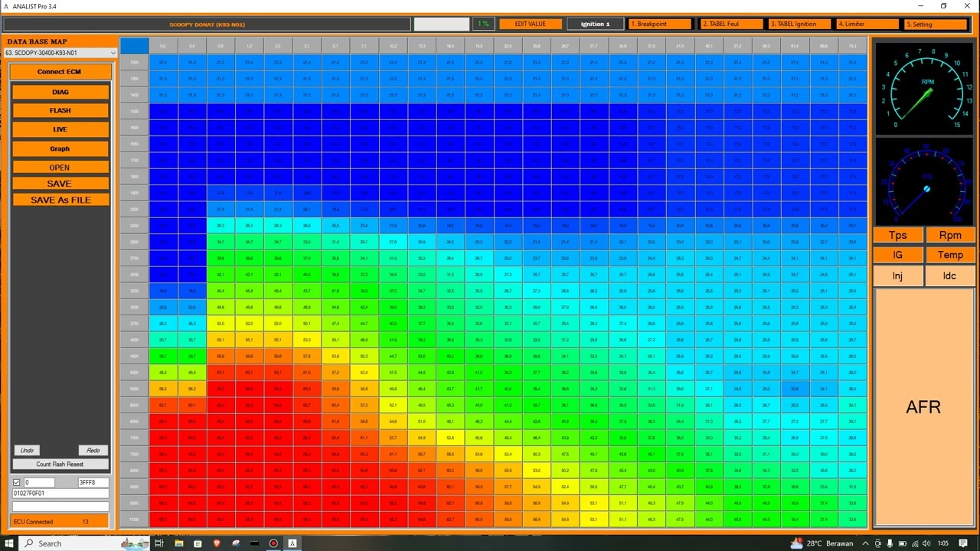Click Count Flash Reset button
Screen dimensions: 980x551
click(x=60, y=465)
